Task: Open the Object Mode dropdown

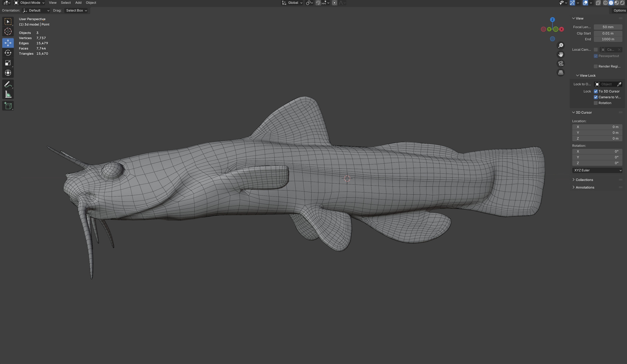Action: [x=29, y=3]
